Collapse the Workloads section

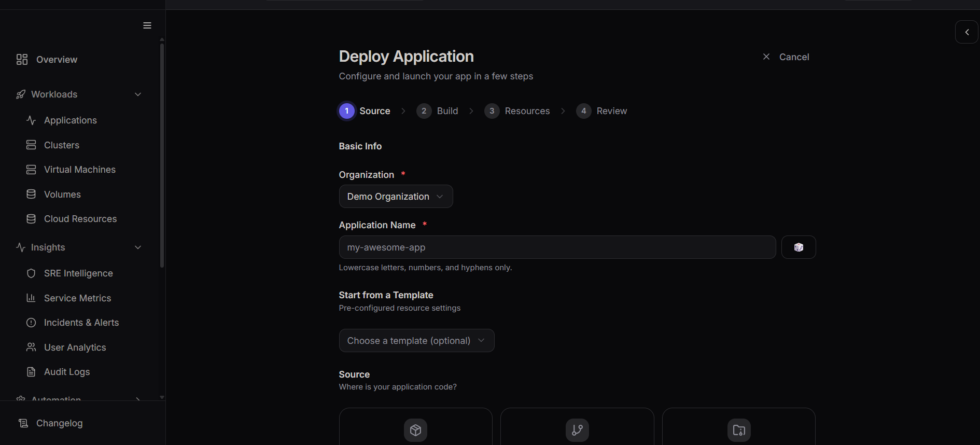click(138, 94)
